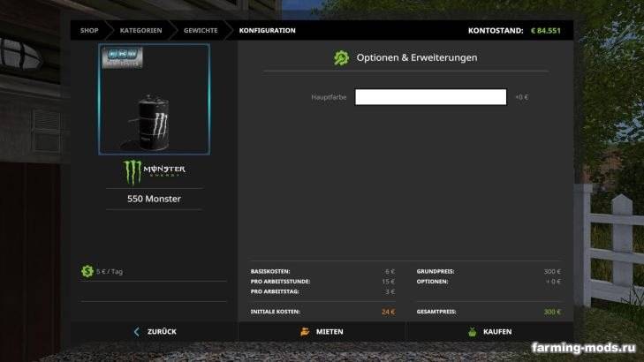
Task: Open the GEWICHTE breadcrumb
Action: point(201,30)
